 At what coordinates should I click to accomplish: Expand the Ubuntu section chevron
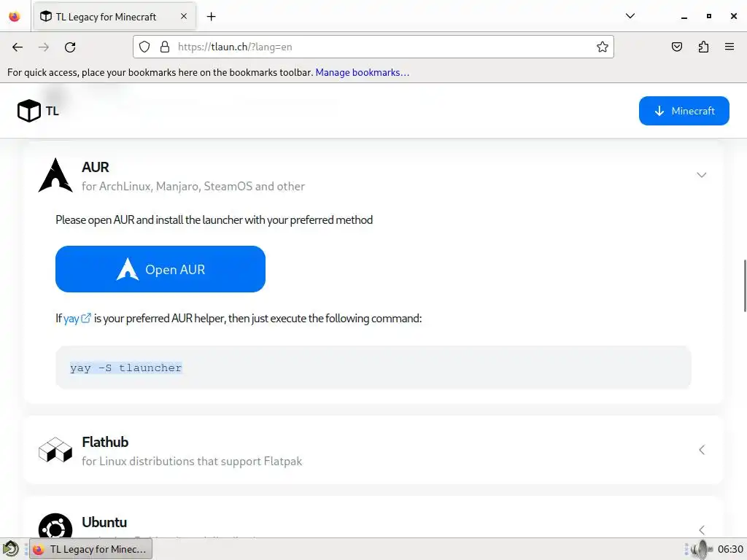point(701,530)
